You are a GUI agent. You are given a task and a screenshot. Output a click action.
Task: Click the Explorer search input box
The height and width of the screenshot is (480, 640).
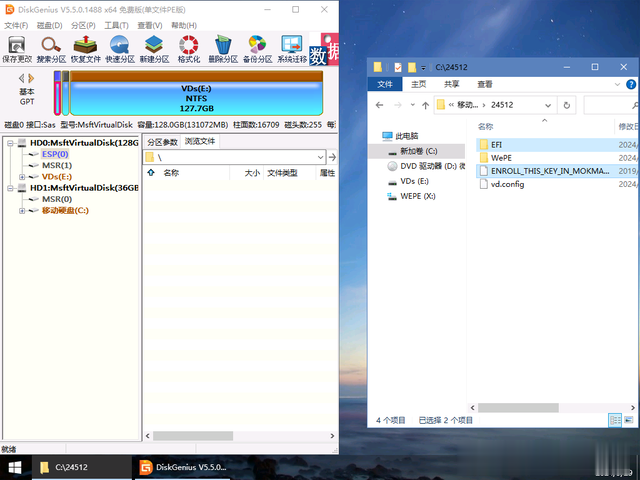(x=610, y=105)
